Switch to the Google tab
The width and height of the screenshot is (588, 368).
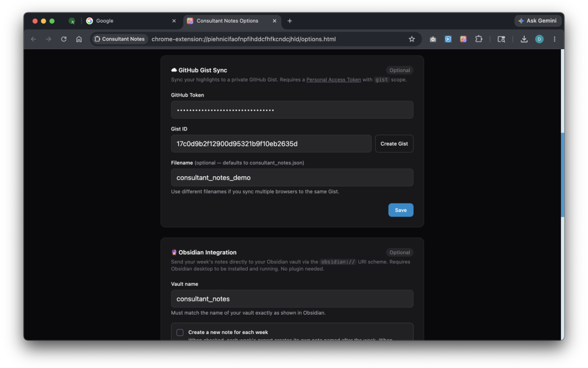[x=131, y=21]
